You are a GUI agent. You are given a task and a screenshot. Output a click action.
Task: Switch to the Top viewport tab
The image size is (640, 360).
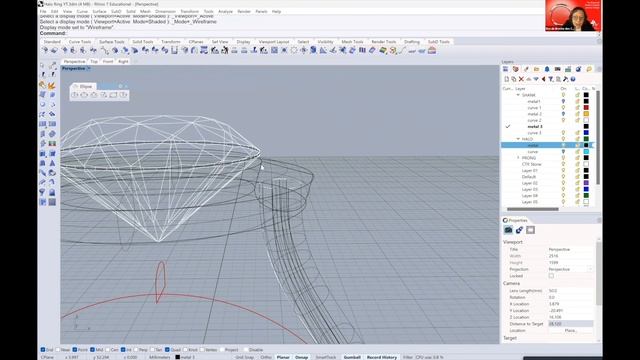[x=94, y=61]
